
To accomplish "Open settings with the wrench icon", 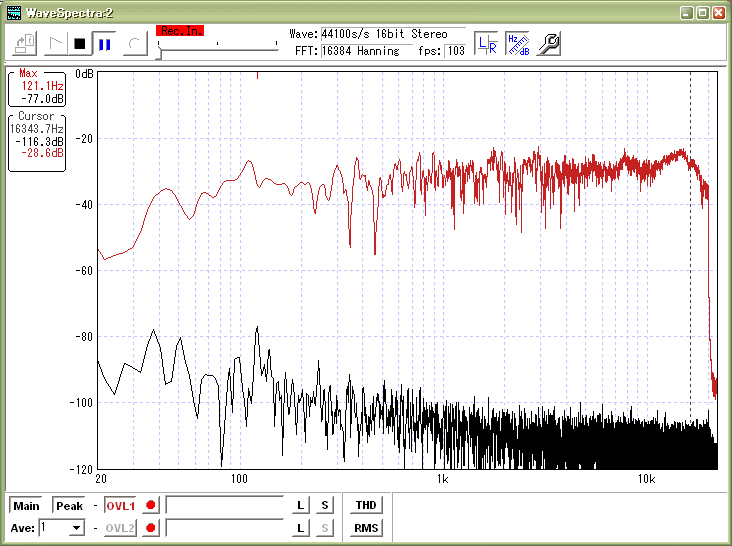I will 548,43.
